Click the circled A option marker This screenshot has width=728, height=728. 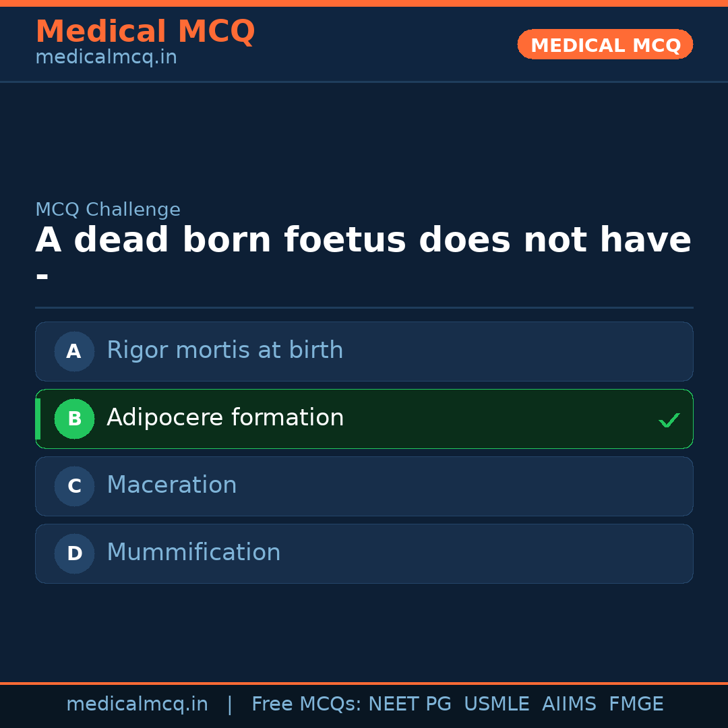coord(74,351)
